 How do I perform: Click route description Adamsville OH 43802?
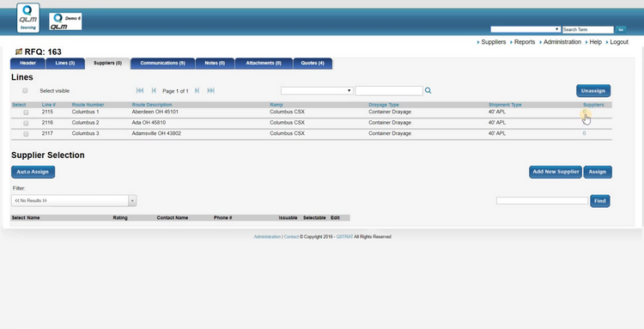(156, 133)
